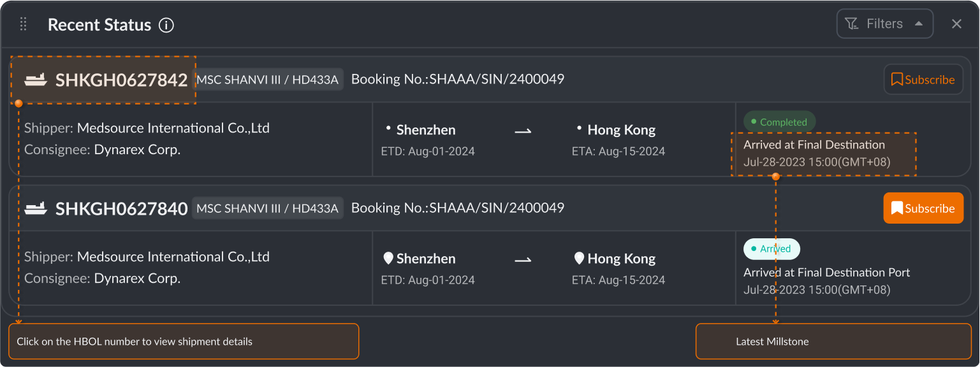Click the drag handle beside Recent Status
This screenshot has height=367, width=980.
click(x=24, y=24)
